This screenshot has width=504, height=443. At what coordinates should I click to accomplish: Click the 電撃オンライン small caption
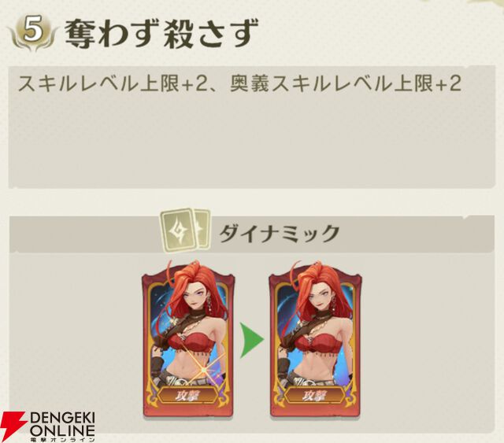[62, 439]
